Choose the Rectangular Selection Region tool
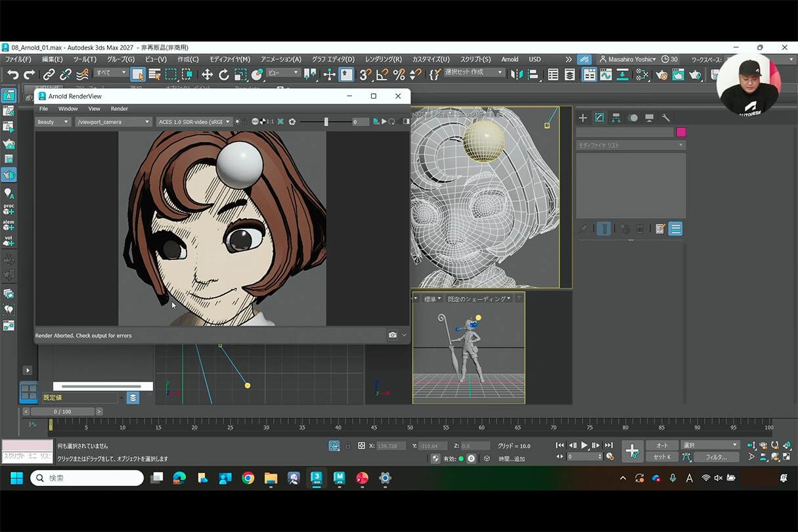 [171, 74]
